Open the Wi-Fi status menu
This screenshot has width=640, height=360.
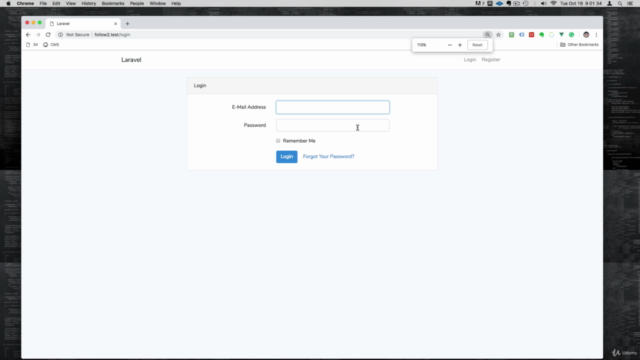pyautogui.click(x=553, y=3)
